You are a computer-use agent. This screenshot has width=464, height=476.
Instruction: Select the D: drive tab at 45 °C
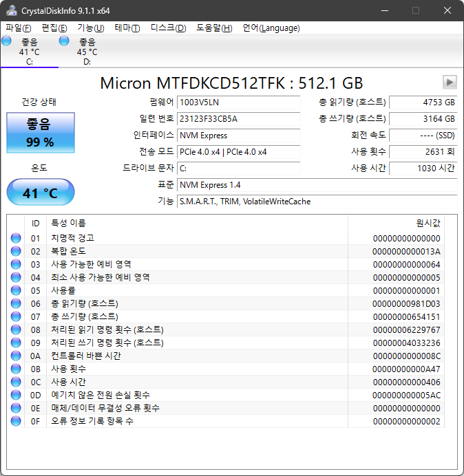point(87,52)
